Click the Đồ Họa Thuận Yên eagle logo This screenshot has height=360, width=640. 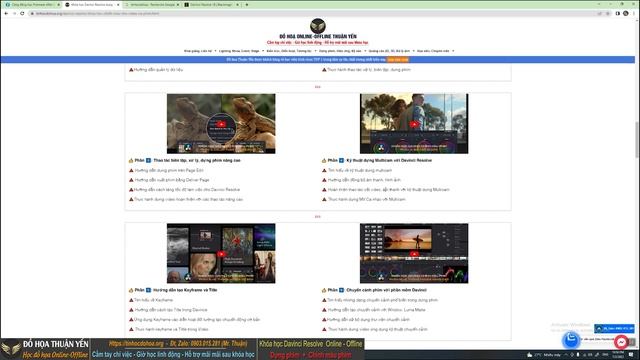pyautogui.click(x=318, y=26)
